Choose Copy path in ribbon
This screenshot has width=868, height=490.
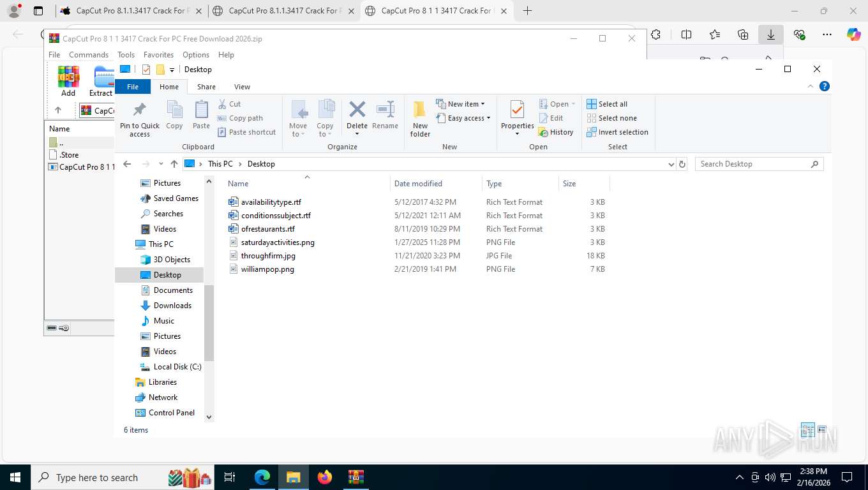[x=240, y=118]
